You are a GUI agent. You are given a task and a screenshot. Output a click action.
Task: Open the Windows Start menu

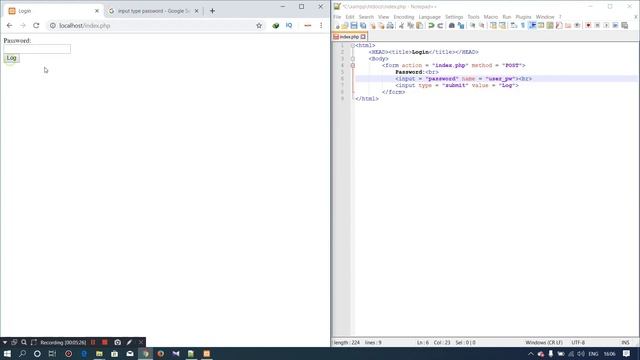[7, 354]
